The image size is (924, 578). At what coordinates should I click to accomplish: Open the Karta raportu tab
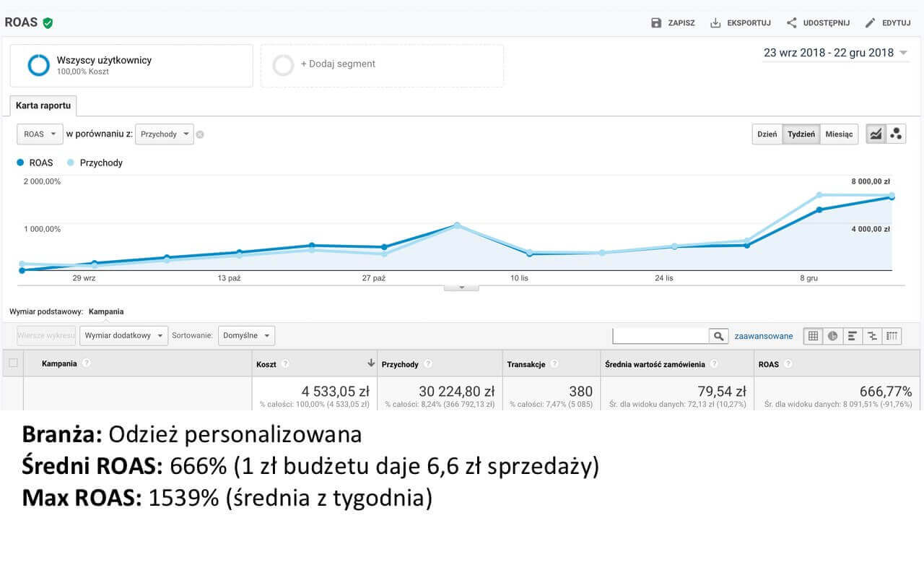pos(43,105)
